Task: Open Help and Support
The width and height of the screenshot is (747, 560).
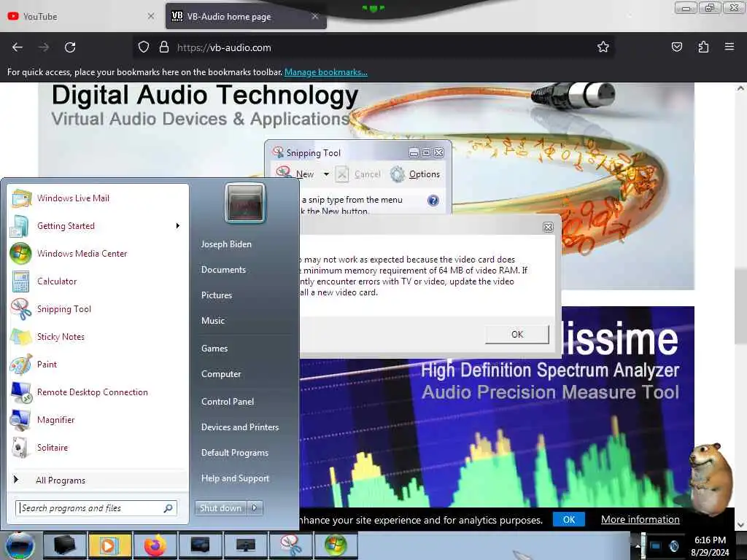Action: 235,478
